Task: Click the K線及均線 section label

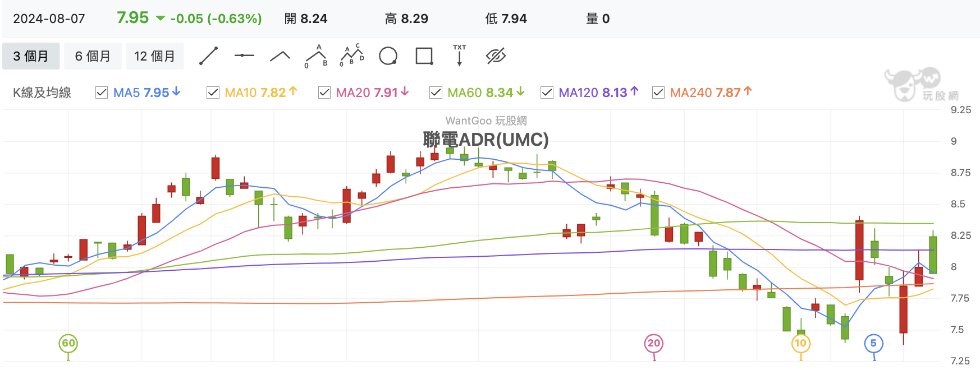Action: [x=42, y=92]
